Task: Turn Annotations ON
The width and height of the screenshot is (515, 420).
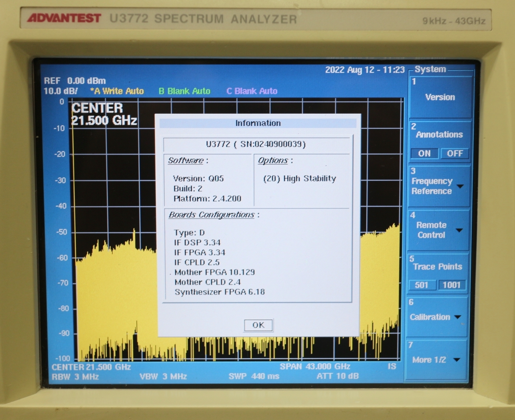Action: [424, 154]
